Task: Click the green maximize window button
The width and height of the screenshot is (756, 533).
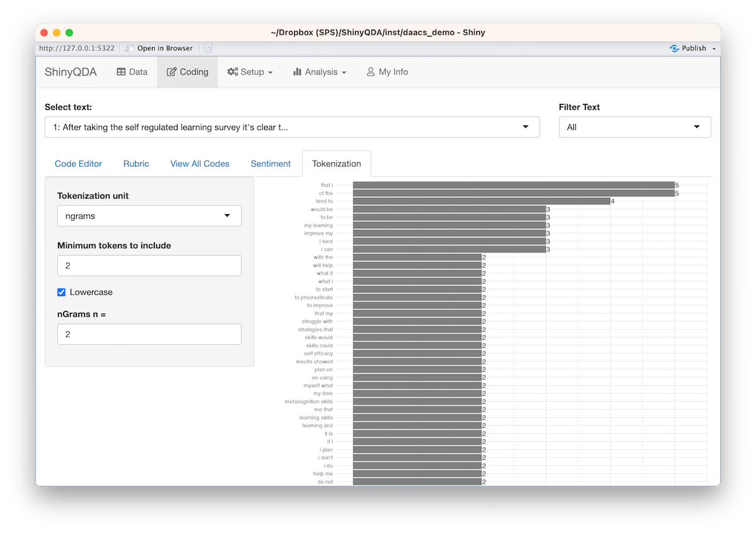Action: pyautogui.click(x=69, y=32)
